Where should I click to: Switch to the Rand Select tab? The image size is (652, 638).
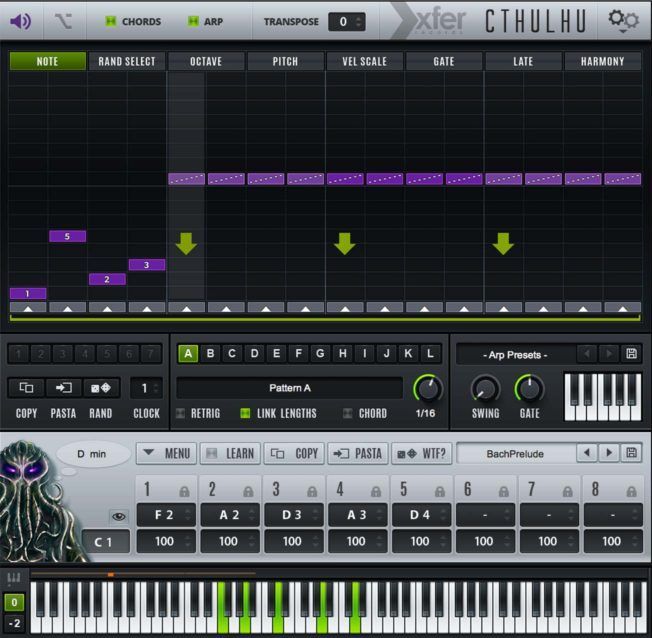(127, 61)
